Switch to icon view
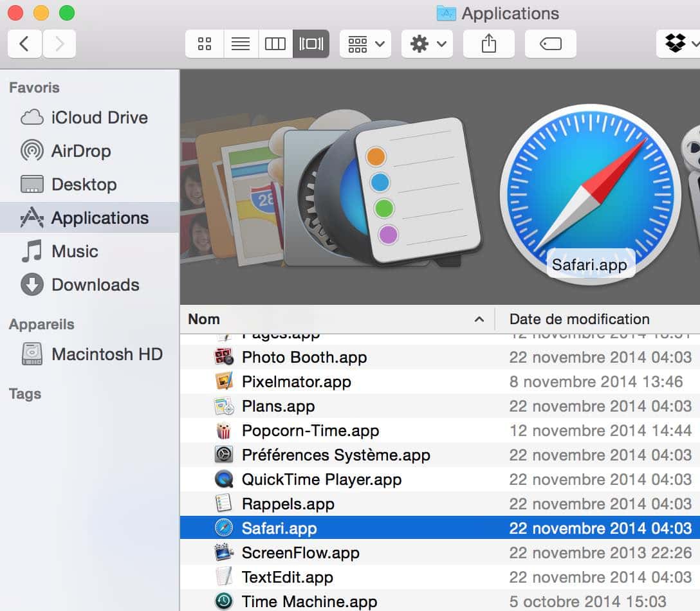The height and width of the screenshot is (611, 700). tap(205, 44)
